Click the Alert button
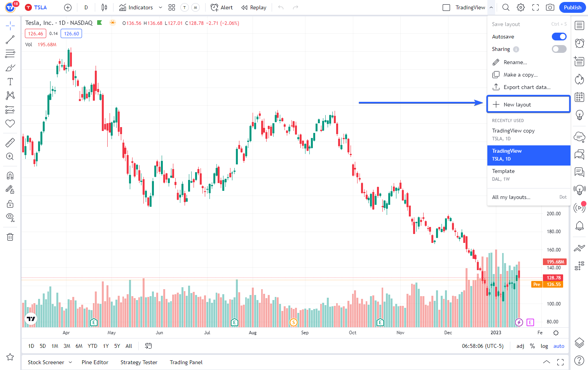 pos(222,7)
